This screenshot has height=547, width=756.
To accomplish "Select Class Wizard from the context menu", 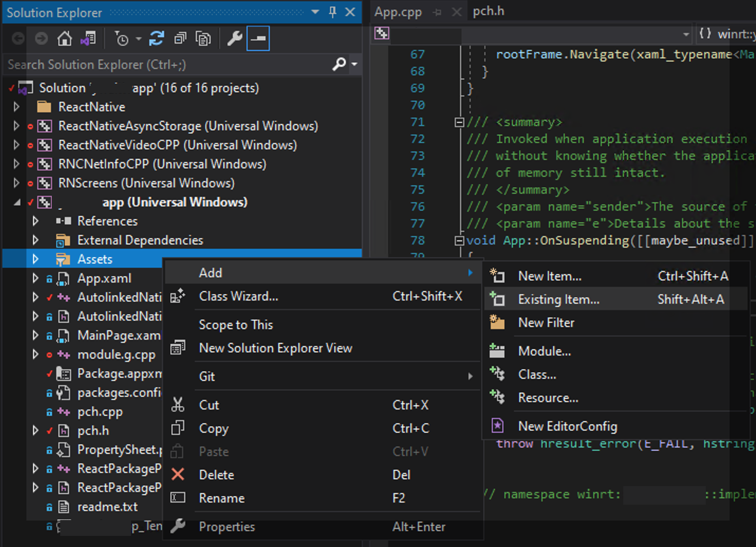I will pos(238,296).
